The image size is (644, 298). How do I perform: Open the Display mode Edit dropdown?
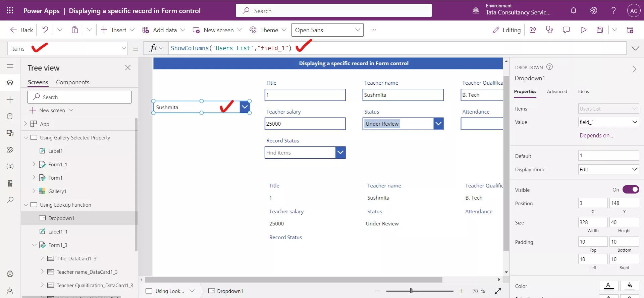click(608, 169)
